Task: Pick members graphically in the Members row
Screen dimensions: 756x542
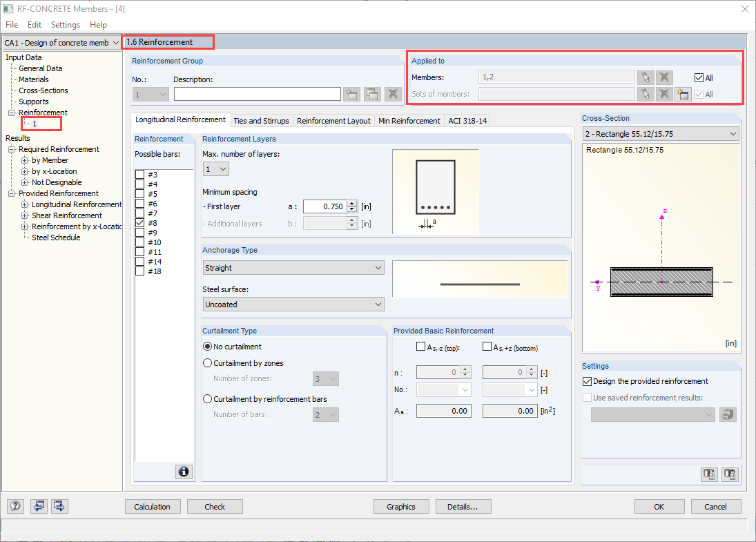Action: point(646,77)
